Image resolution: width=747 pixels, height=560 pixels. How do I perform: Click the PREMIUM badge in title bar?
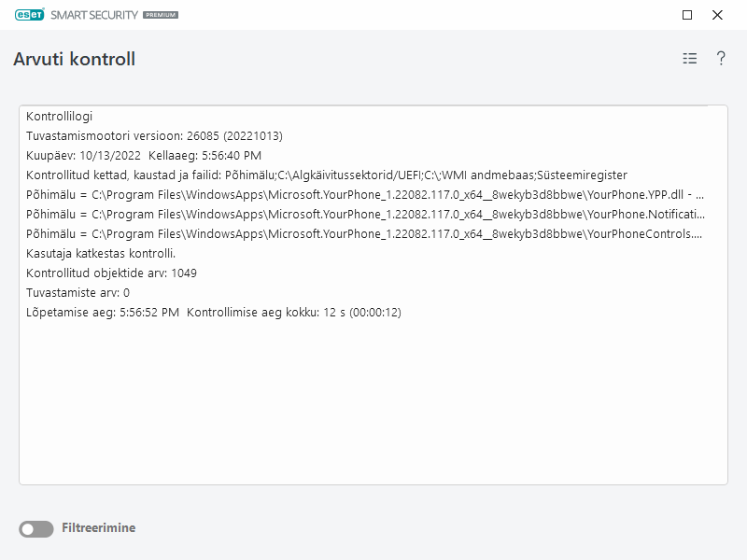tap(160, 16)
